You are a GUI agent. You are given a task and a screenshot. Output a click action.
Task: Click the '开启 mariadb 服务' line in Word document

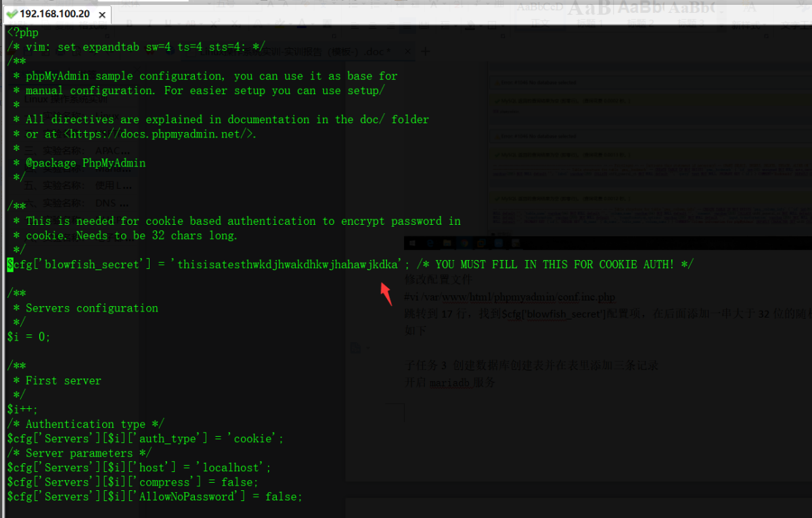450,383
